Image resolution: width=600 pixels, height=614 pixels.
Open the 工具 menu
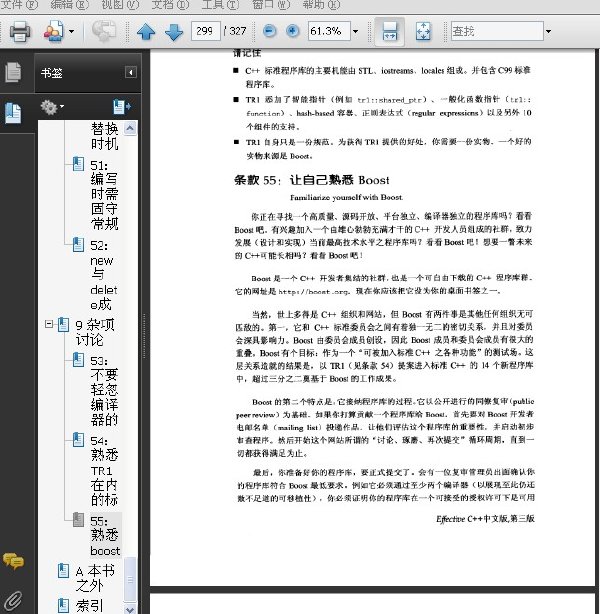[x=220, y=5]
